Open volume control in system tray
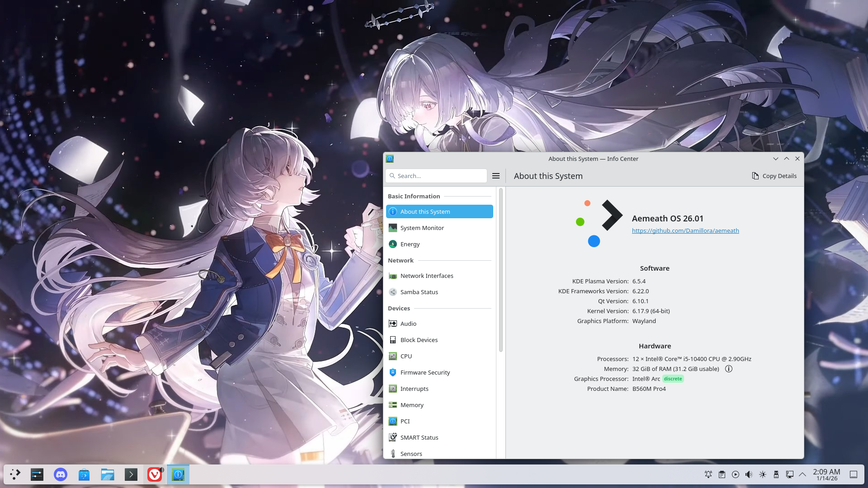The width and height of the screenshot is (868, 488). (x=749, y=474)
